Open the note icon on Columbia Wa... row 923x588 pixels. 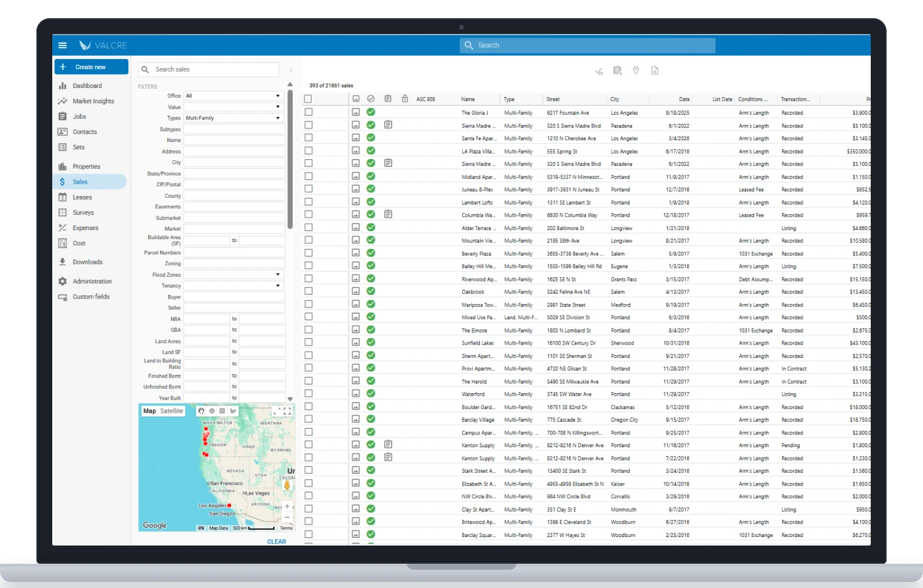click(388, 214)
